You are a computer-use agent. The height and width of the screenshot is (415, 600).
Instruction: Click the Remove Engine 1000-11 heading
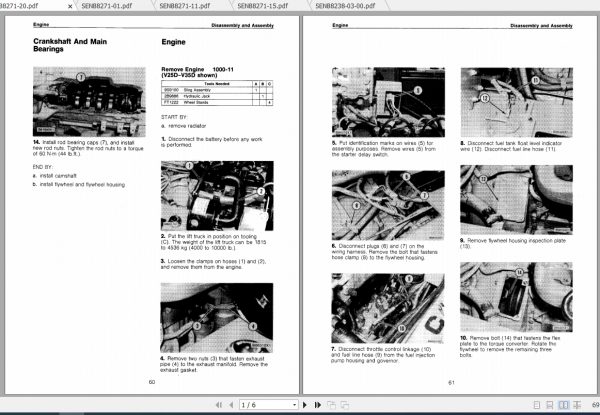coord(197,69)
